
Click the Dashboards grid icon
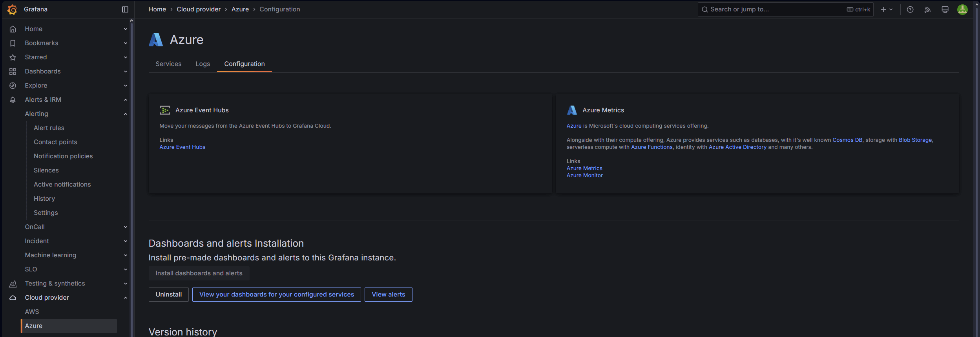[x=13, y=71]
